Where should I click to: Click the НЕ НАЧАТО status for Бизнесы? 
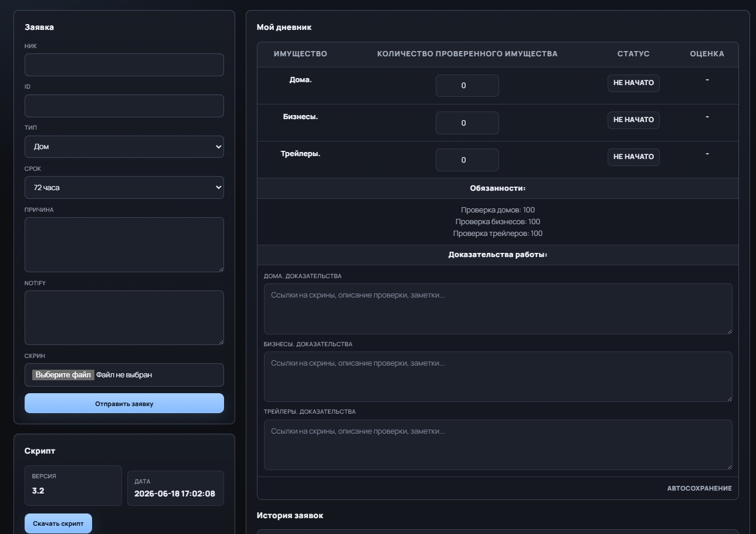click(x=633, y=120)
